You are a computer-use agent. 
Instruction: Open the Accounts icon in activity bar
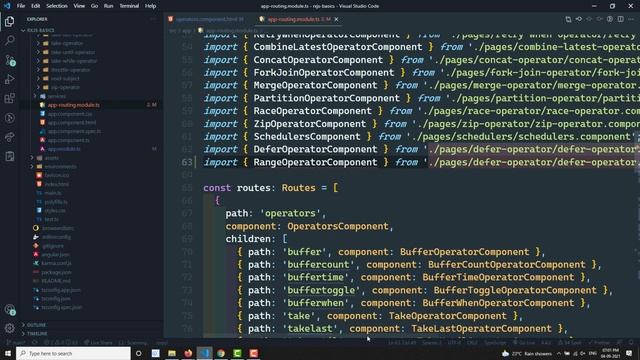pyautogui.click(x=9, y=310)
